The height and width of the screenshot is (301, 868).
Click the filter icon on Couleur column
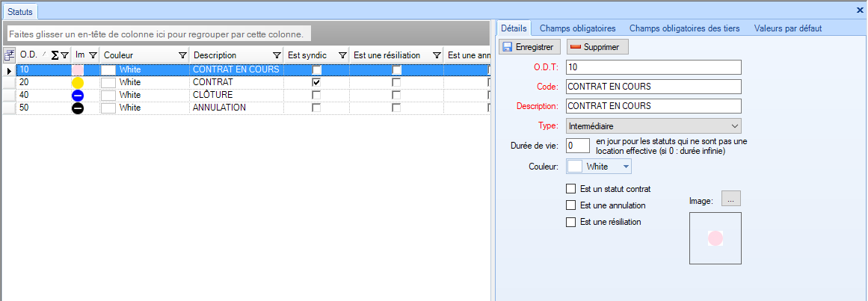coord(182,55)
